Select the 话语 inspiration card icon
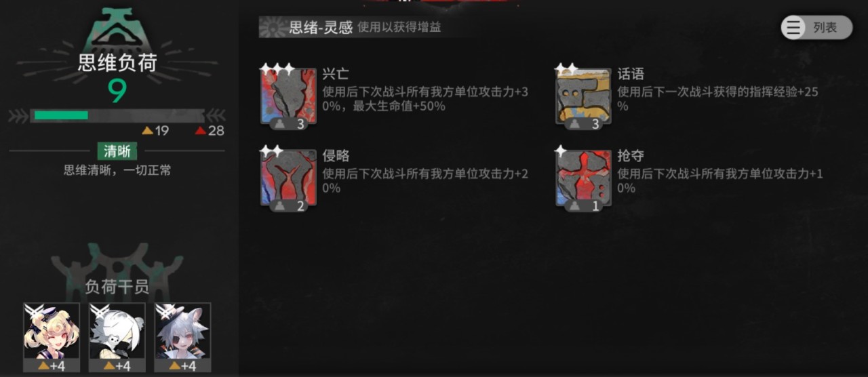 tap(583, 96)
